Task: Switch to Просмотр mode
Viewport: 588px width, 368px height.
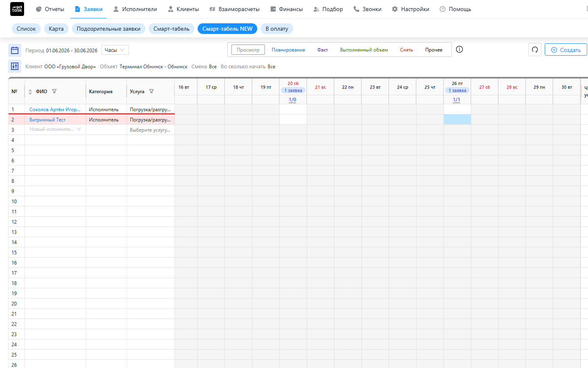Action: [x=248, y=50]
